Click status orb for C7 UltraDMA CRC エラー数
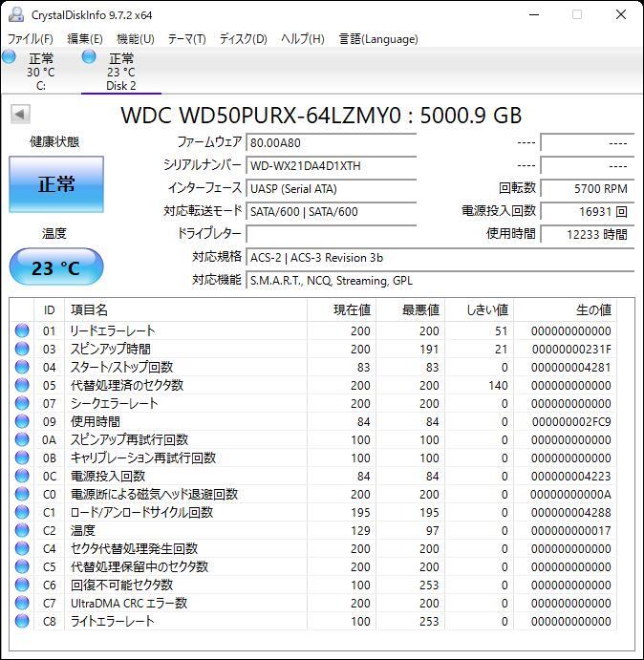This screenshot has height=660, width=644. [22, 603]
